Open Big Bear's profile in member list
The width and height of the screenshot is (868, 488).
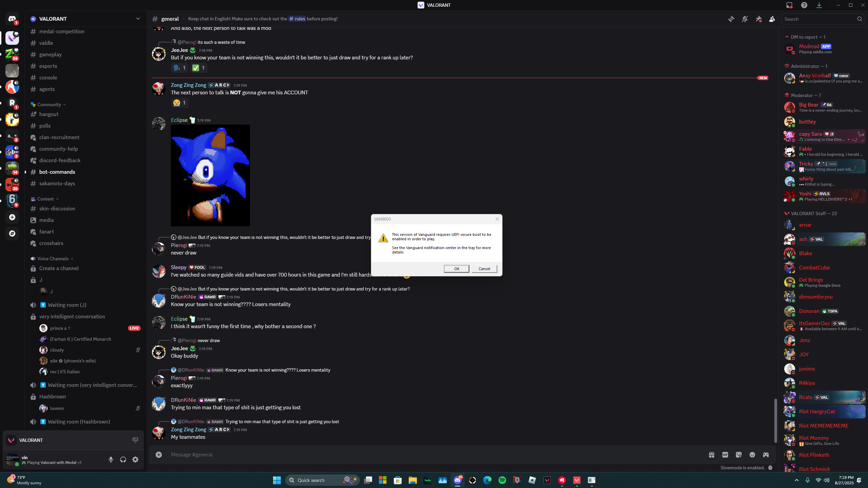click(x=824, y=107)
